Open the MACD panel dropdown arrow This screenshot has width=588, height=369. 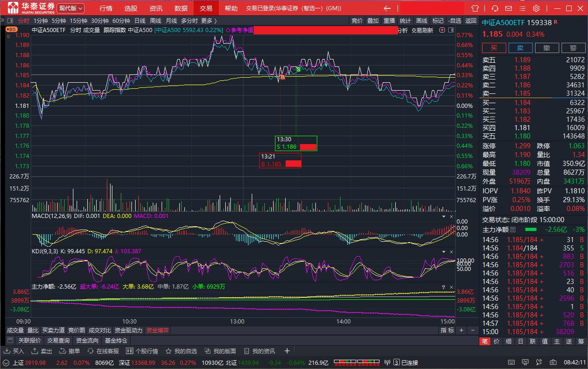[x=443, y=217]
